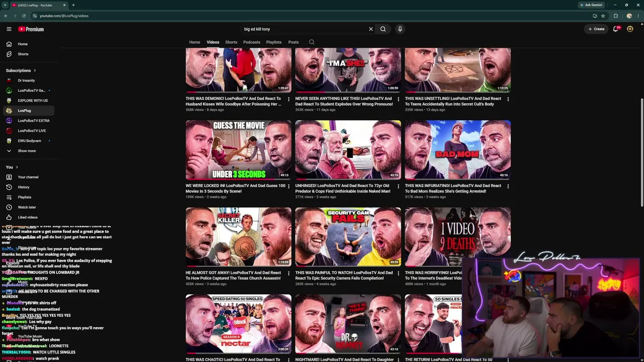This screenshot has width=644, height=362.
Task: Play the Guess The Movie thumbnail video
Action: 238,150
